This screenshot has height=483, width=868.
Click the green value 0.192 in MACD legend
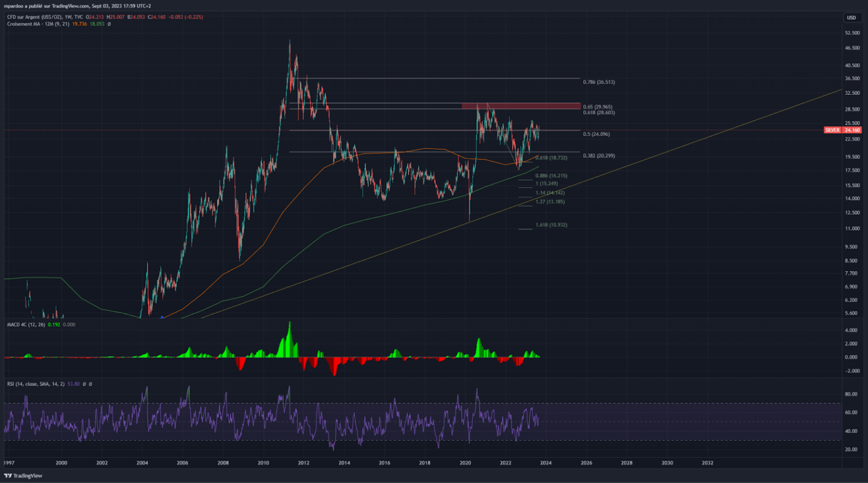tap(54, 325)
